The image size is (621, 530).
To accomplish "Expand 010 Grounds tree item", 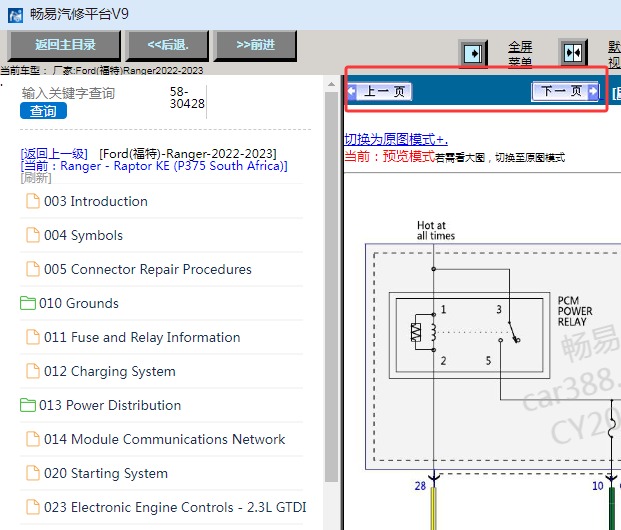I will (x=79, y=303).
